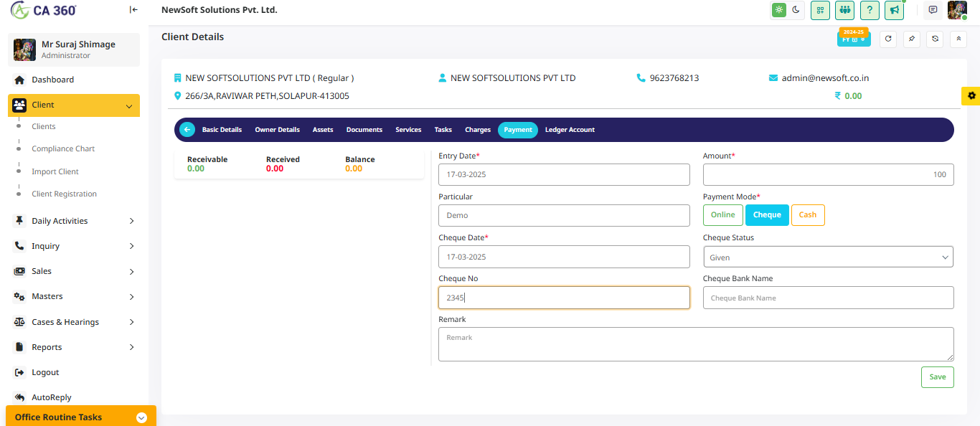
Task: Expand the Sales menu chevron
Action: [132, 271]
